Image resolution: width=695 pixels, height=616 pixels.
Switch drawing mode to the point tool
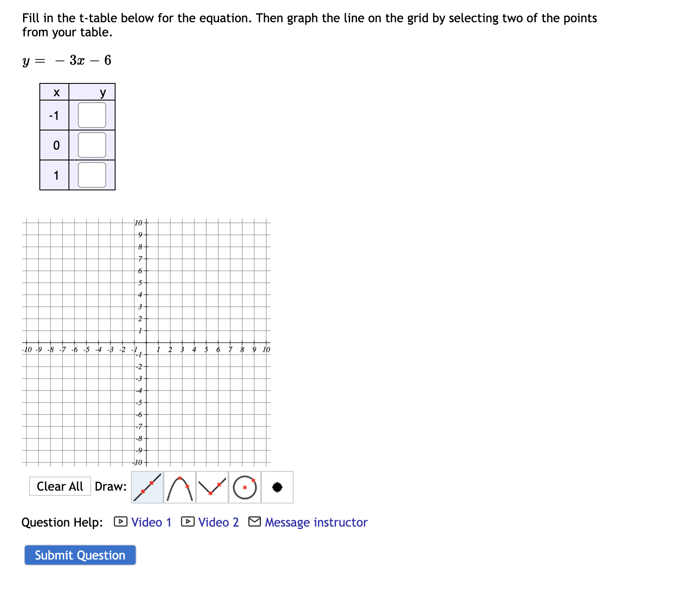click(277, 487)
